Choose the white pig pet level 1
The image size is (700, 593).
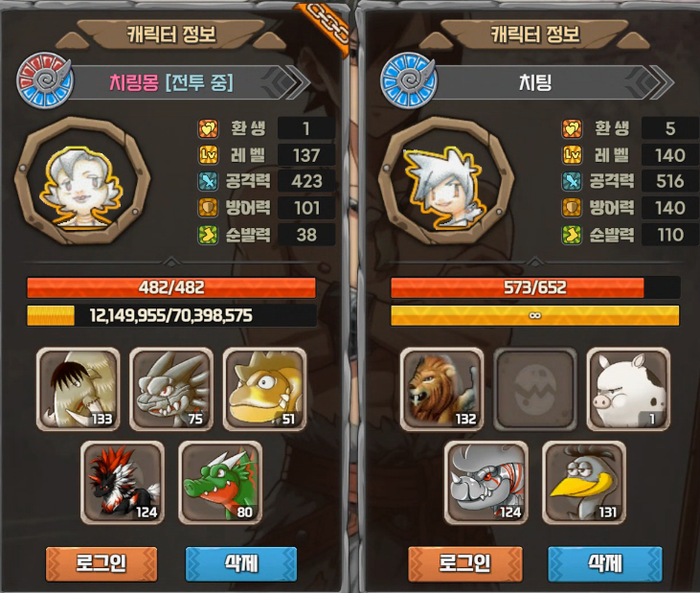628,389
